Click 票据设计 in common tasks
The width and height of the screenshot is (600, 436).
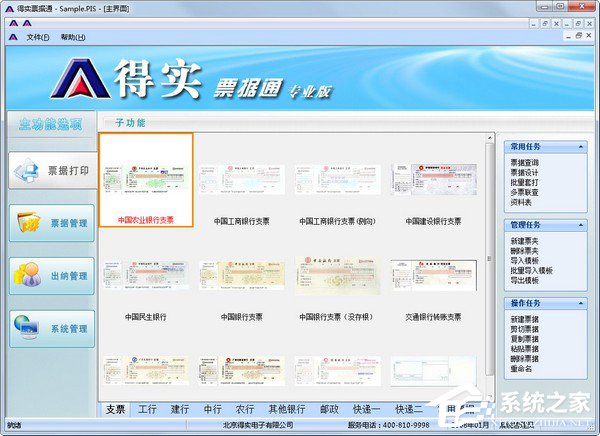[524, 173]
